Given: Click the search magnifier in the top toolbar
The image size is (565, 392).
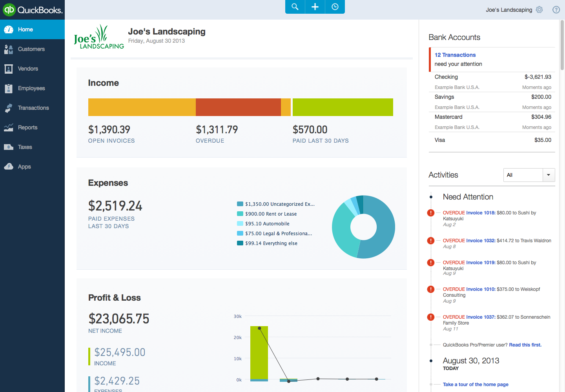Looking at the screenshot, I should point(295,7).
